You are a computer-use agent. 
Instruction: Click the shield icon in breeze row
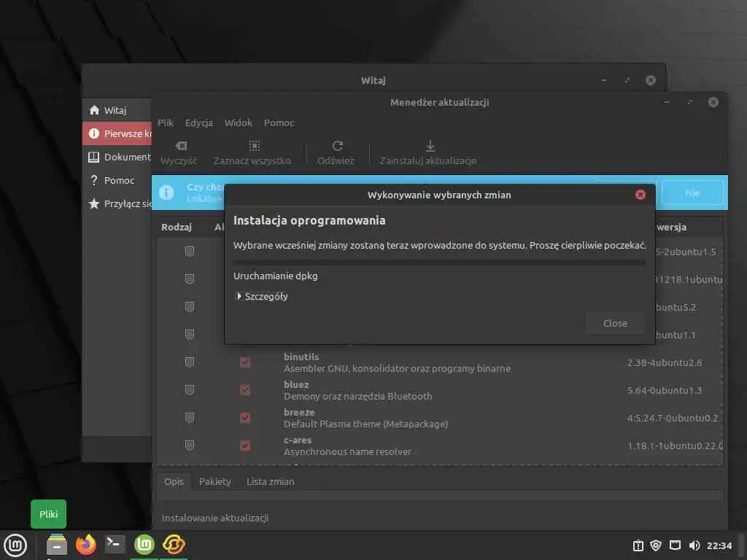[x=189, y=418]
